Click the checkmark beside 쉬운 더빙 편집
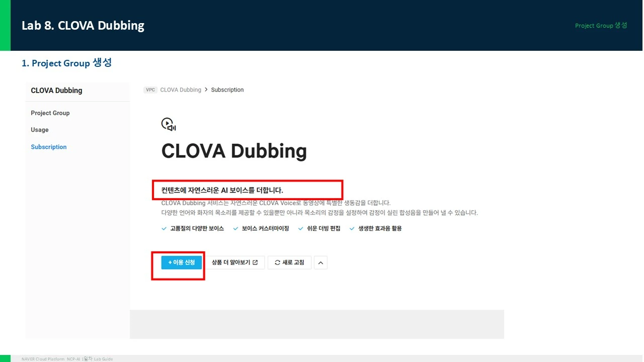This screenshot has height=362, width=644. click(x=300, y=228)
